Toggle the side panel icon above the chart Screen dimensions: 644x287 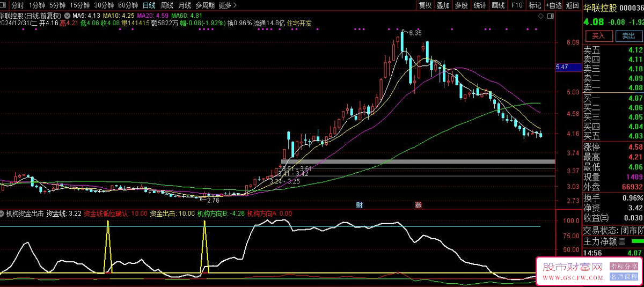pyautogui.click(x=550, y=17)
